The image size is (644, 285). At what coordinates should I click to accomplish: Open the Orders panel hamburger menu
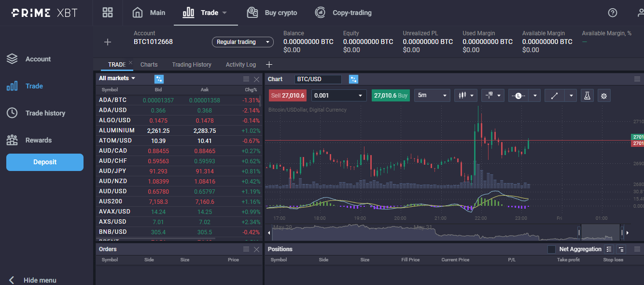coord(246,249)
